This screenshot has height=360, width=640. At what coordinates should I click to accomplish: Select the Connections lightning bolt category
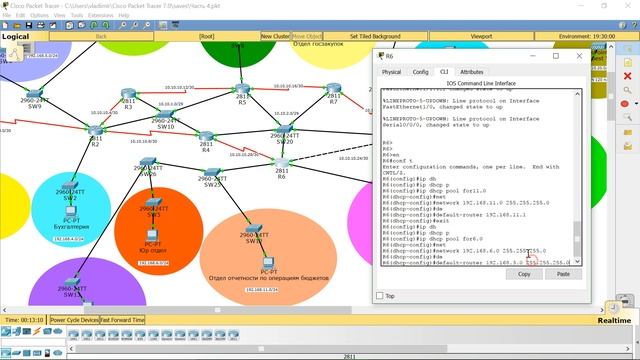point(37,331)
